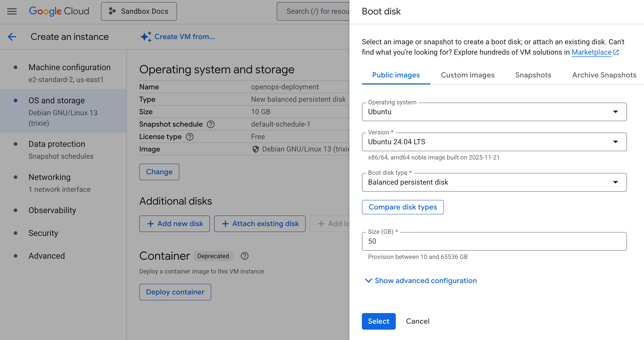Select Networking in the left sidebar
This screenshot has width=644, height=340.
click(49, 177)
